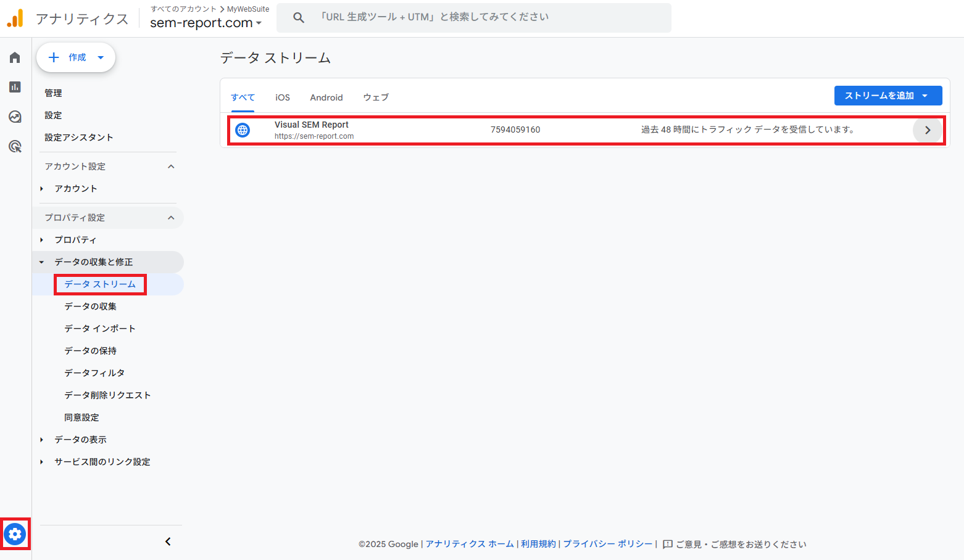Screen dimensions: 964x560
Task: Collapse the プロパティ設定 section
Action: (x=171, y=218)
